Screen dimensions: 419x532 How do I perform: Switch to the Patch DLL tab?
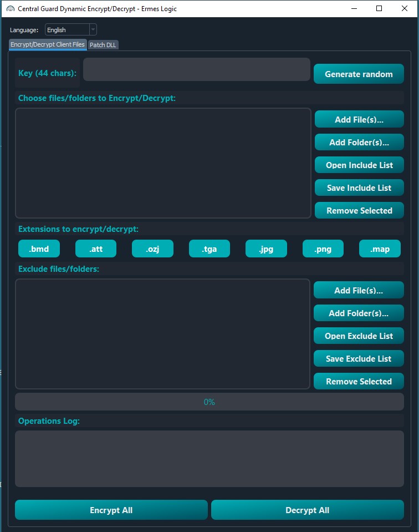(x=103, y=45)
